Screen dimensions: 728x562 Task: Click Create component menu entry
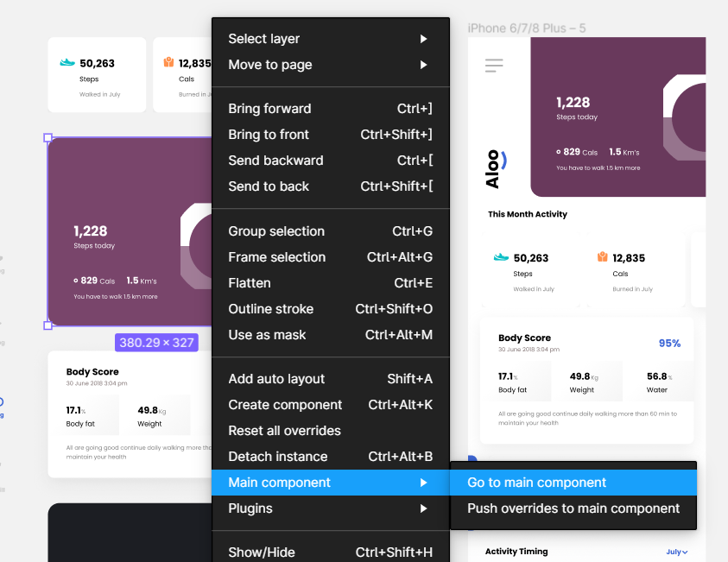(x=331, y=405)
